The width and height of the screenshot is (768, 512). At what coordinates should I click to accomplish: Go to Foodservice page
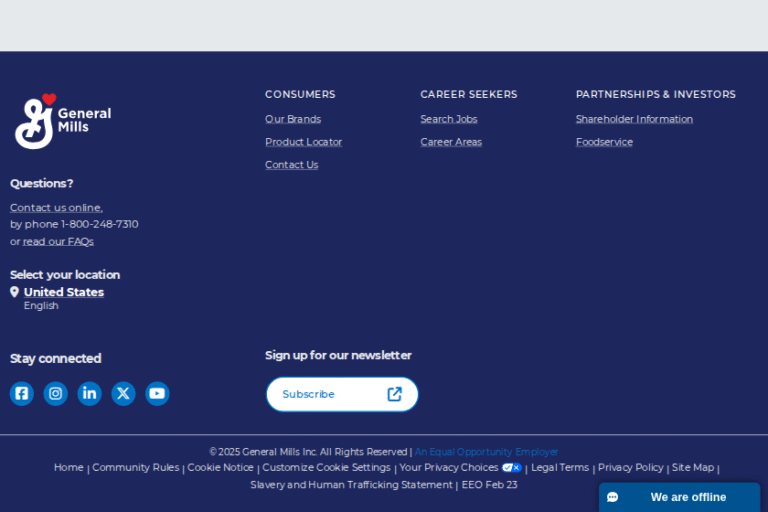[604, 142]
